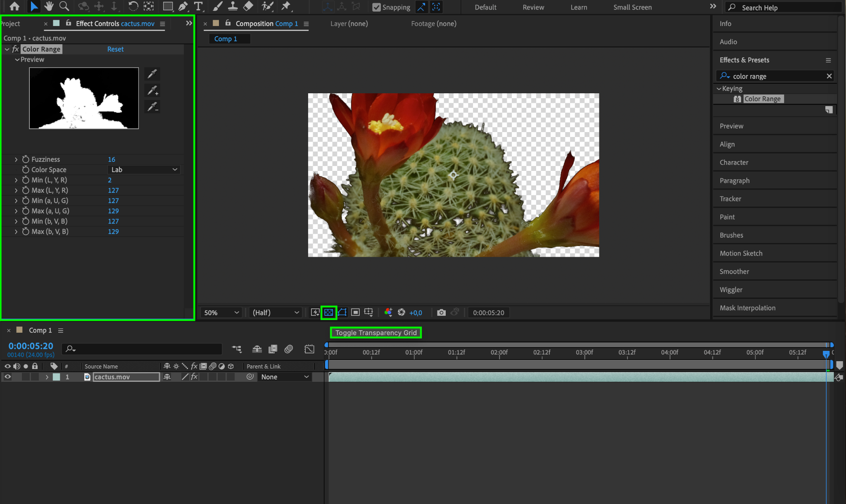Open the Color Space Lab dropdown
The width and height of the screenshot is (846, 504).
[x=144, y=170]
